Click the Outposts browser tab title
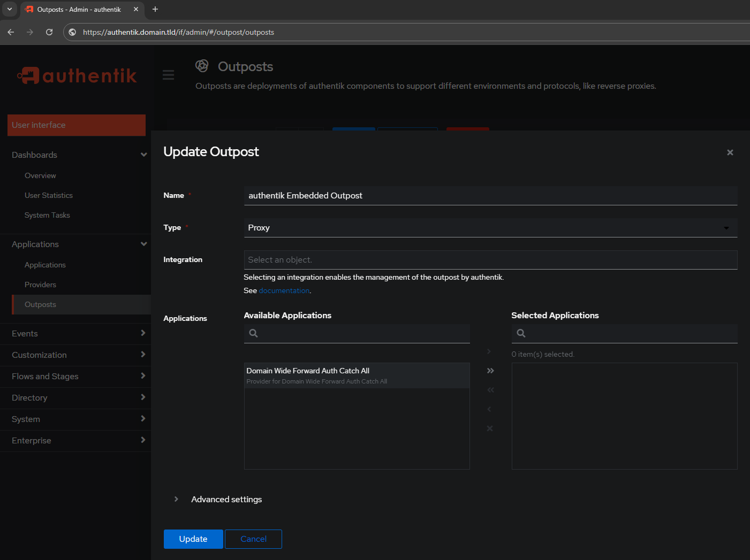The width and height of the screenshot is (750, 560). (x=79, y=9)
